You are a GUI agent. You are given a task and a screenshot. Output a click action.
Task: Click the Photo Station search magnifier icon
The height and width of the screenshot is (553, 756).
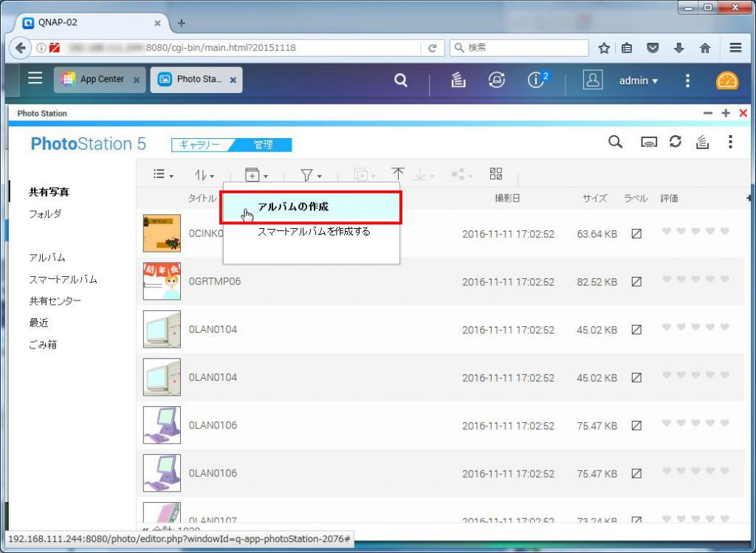(615, 142)
